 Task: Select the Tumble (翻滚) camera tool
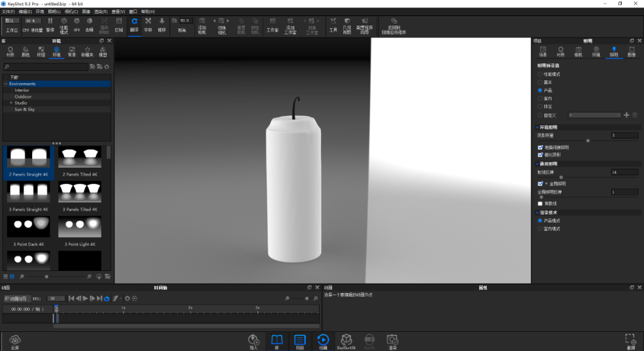[x=134, y=24]
